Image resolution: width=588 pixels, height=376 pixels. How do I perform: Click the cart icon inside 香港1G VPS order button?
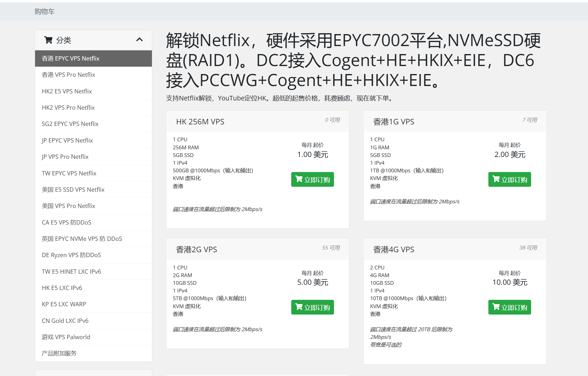[496, 179]
